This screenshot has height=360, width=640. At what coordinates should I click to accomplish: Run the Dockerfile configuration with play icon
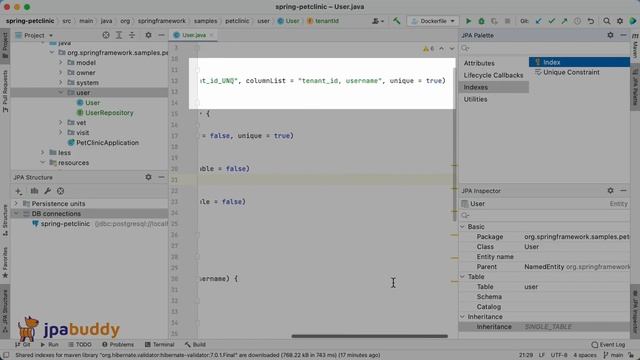tap(469, 21)
